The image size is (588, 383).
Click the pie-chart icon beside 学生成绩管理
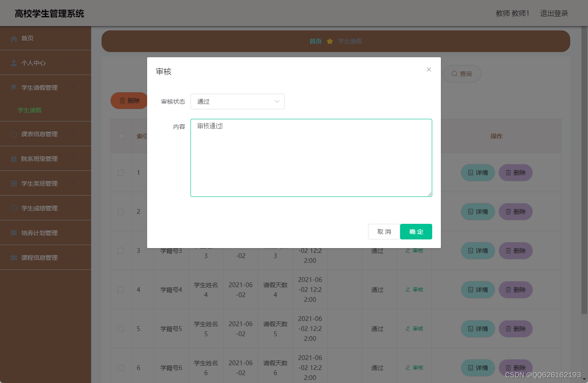click(14, 208)
